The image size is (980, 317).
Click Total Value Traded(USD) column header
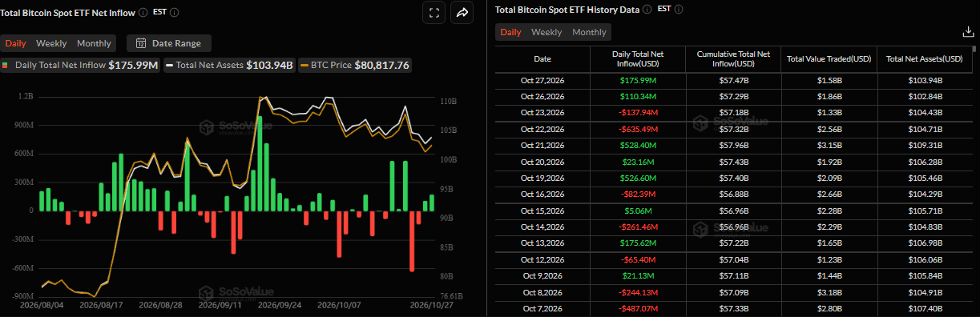[x=829, y=58]
